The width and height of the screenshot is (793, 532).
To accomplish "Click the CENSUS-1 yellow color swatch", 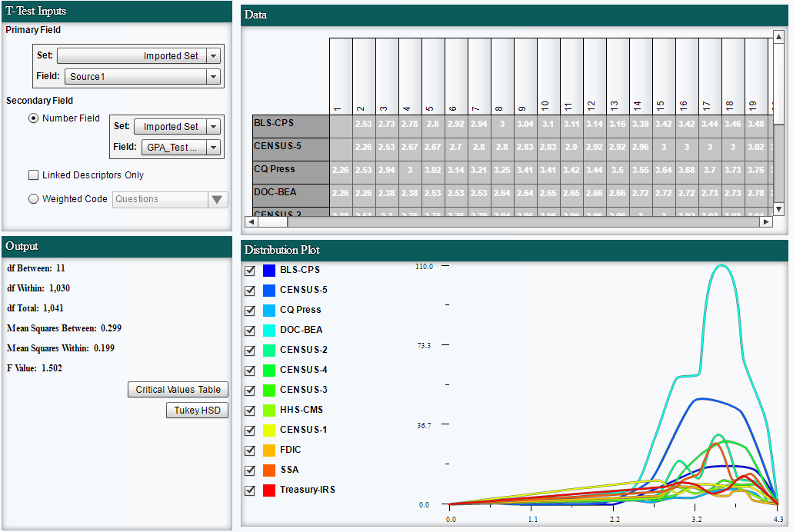I will click(x=269, y=431).
